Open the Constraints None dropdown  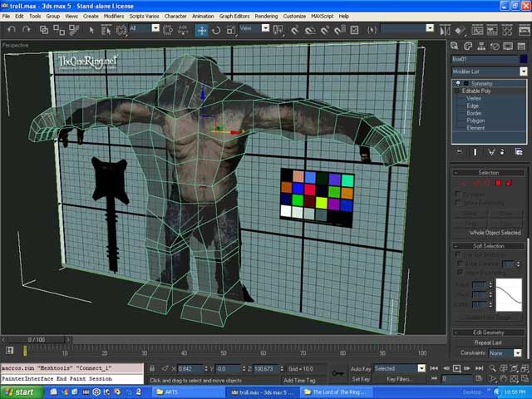pyautogui.click(x=517, y=353)
